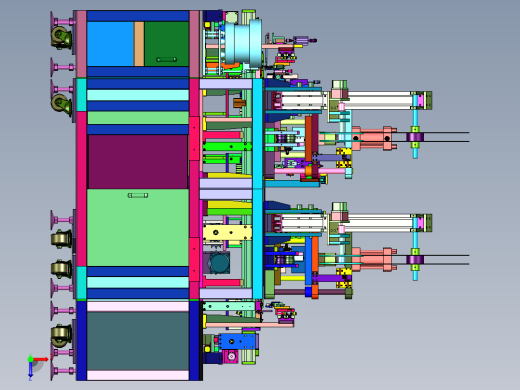The height and width of the screenshot is (390, 520).
Task: Select the light green cabinet door panel
Action: 138,228
